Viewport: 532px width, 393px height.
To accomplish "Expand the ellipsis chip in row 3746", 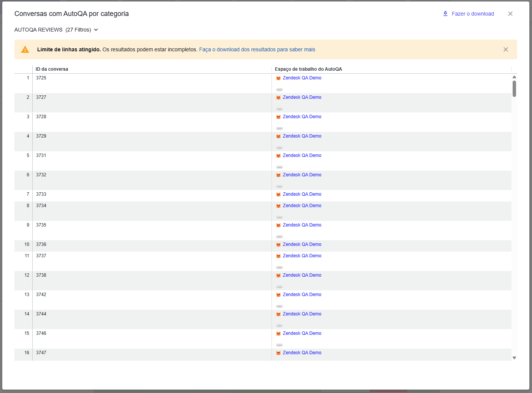I will [x=279, y=345].
